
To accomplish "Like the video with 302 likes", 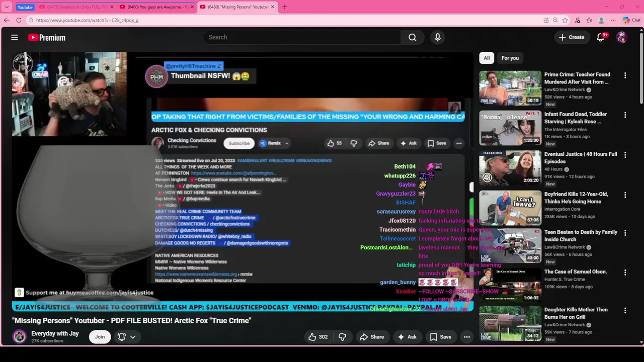I will 318,337.
